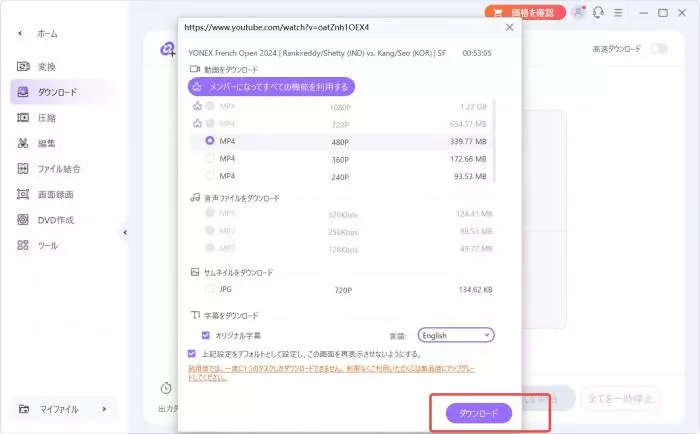
Task: Click the YouTube URL in dialog title
Action: pyautogui.click(x=277, y=28)
